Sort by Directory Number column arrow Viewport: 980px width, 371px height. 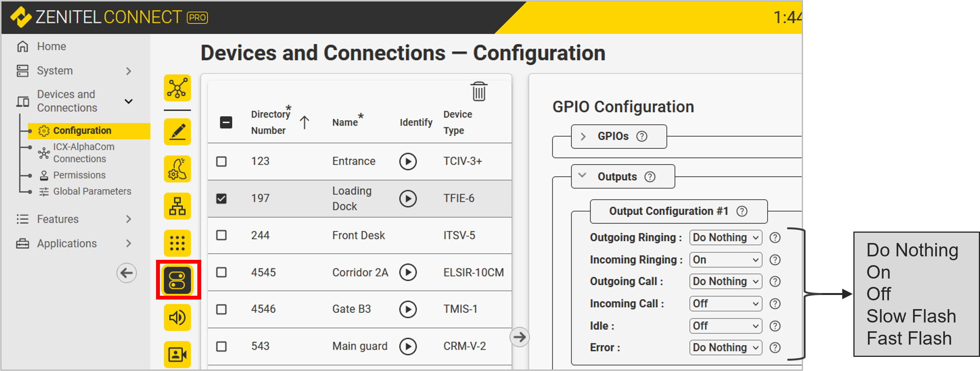304,123
